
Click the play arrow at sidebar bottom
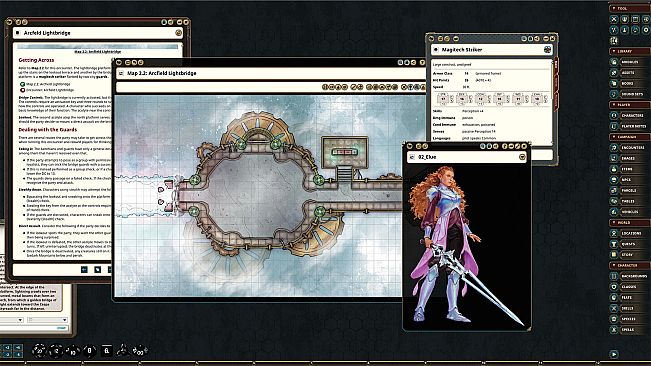[x=614, y=354]
